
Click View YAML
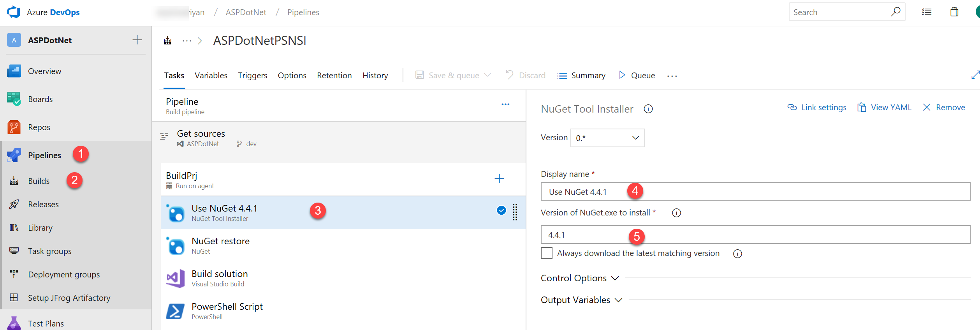coord(884,108)
